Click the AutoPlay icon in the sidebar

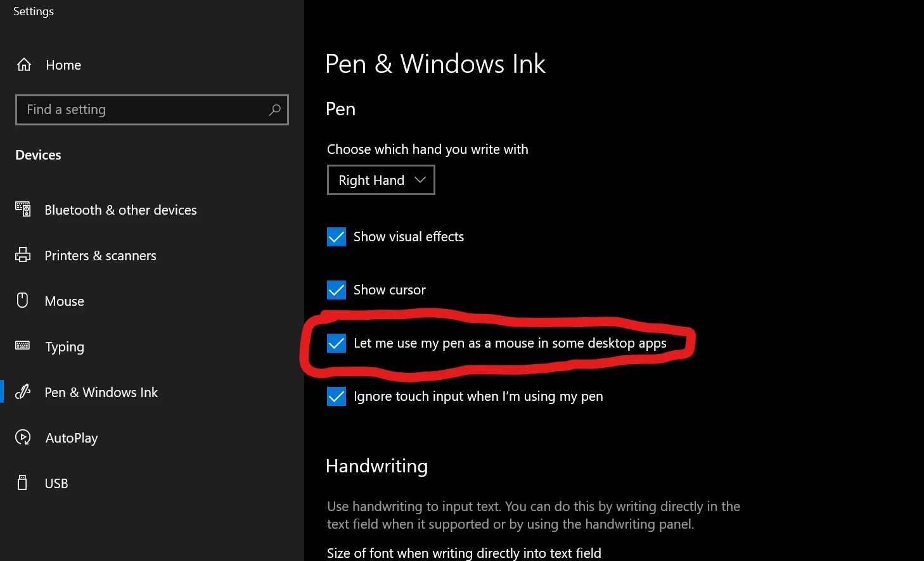coord(23,438)
